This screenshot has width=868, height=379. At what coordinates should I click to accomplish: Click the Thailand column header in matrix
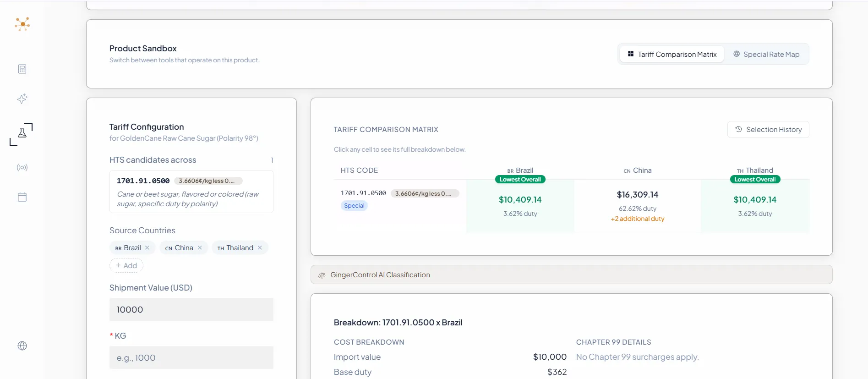(x=755, y=170)
